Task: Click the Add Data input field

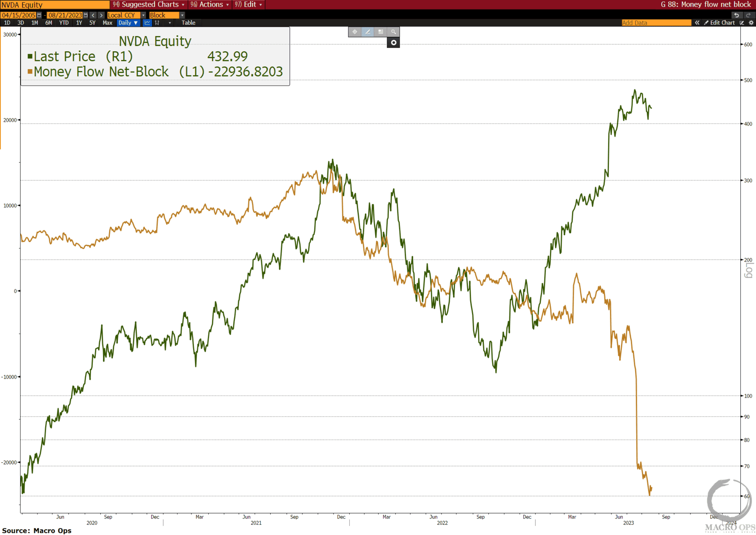Action: (656, 23)
